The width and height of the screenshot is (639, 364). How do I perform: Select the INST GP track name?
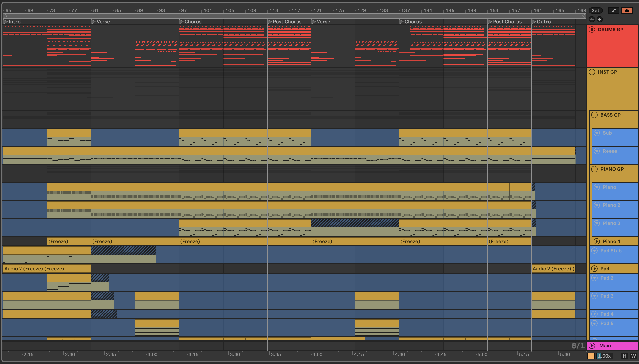pos(607,72)
